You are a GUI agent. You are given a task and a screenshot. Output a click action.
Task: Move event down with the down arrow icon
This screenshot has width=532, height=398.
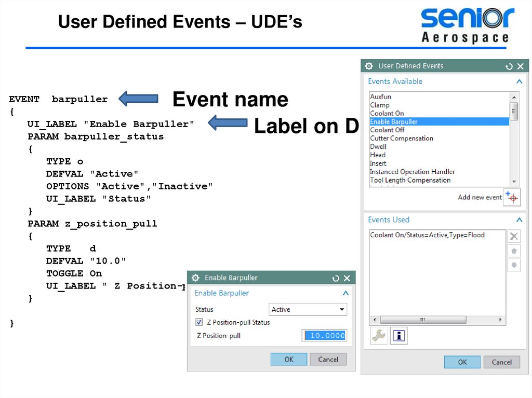click(514, 265)
